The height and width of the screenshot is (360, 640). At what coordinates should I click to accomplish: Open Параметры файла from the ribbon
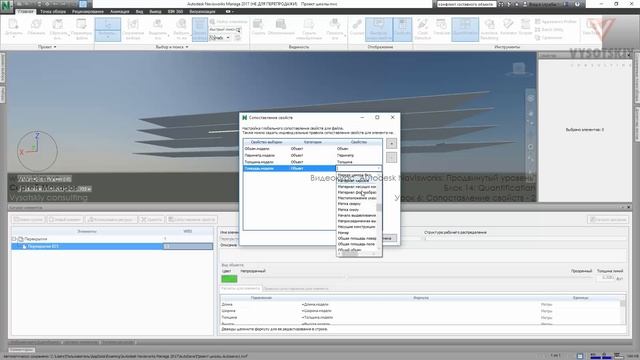82,29
